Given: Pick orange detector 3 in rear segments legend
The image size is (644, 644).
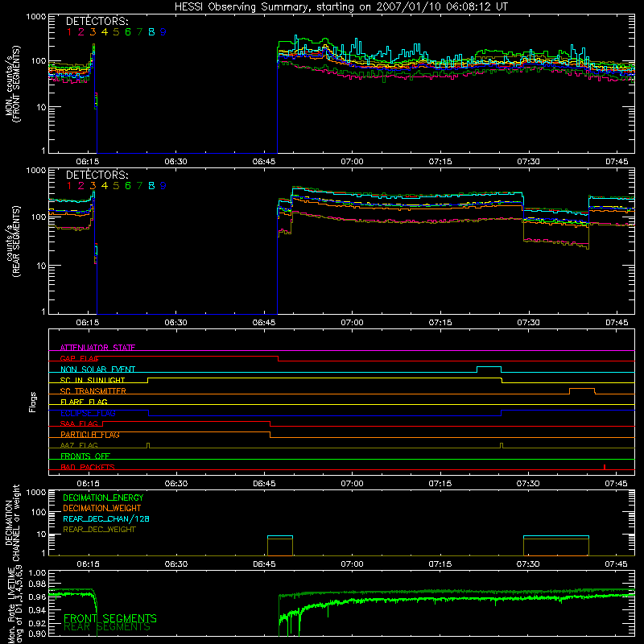Looking at the screenshot, I should [93, 186].
